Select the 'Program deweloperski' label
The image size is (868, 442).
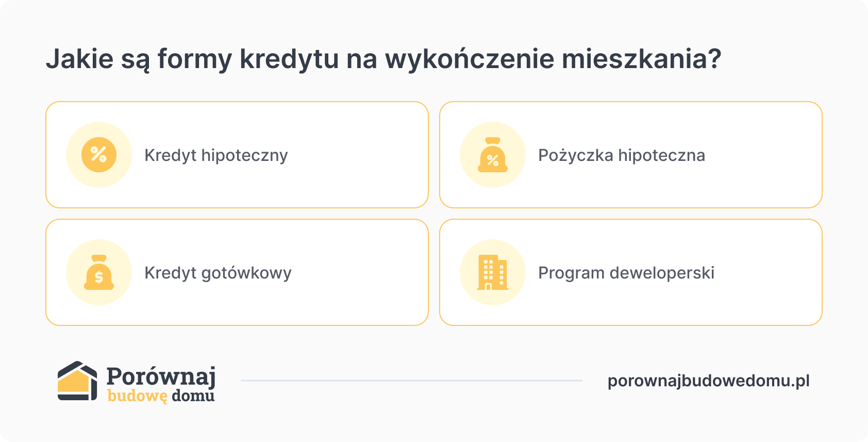pyautogui.click(x=626, y=273)
